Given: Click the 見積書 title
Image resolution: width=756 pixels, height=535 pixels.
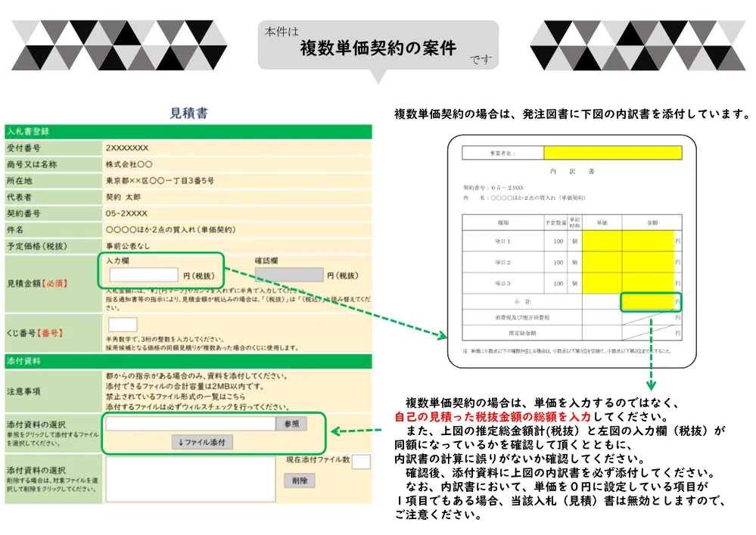Looking at the screenshot, I should tap(188, 114).
